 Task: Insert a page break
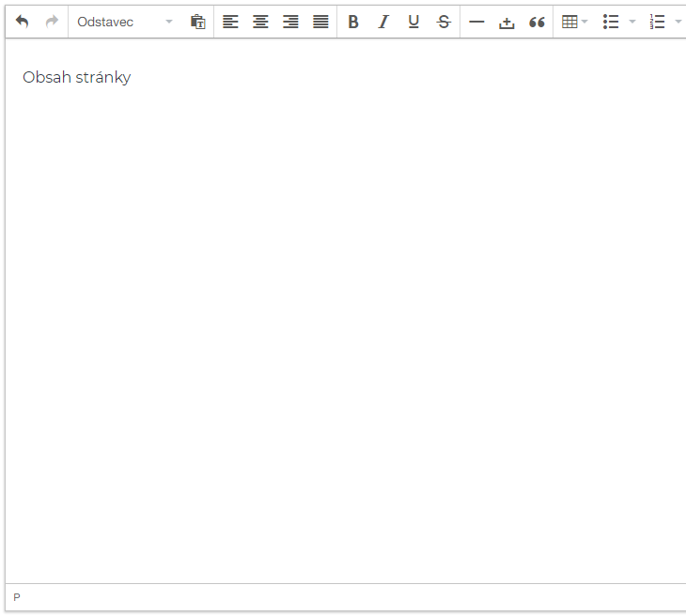[x=507, y=22]
